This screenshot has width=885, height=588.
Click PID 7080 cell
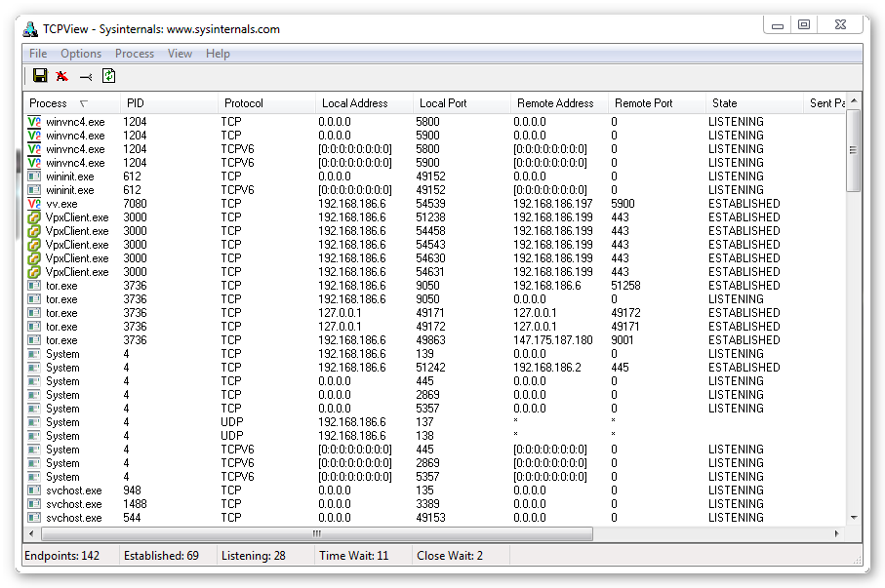[x=135, y=204]
